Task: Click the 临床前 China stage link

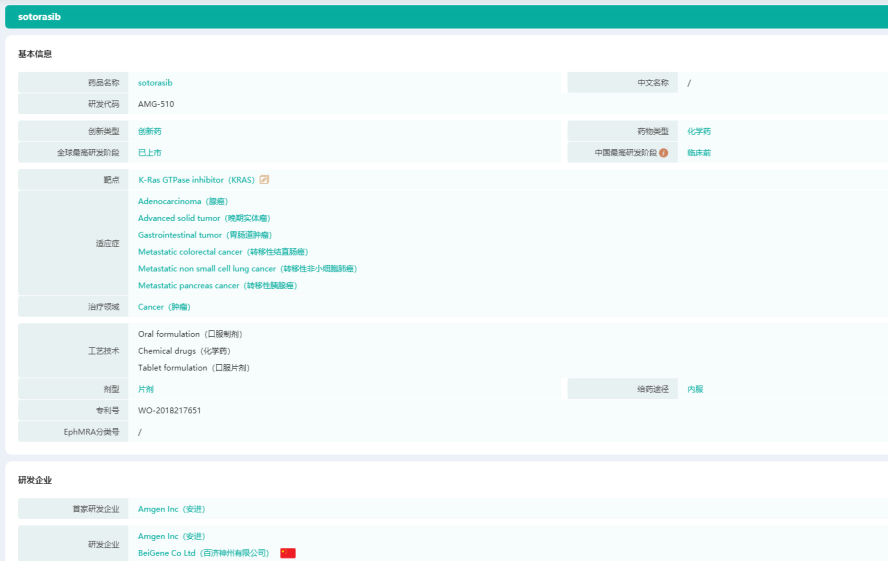Action: coord(699,153)
